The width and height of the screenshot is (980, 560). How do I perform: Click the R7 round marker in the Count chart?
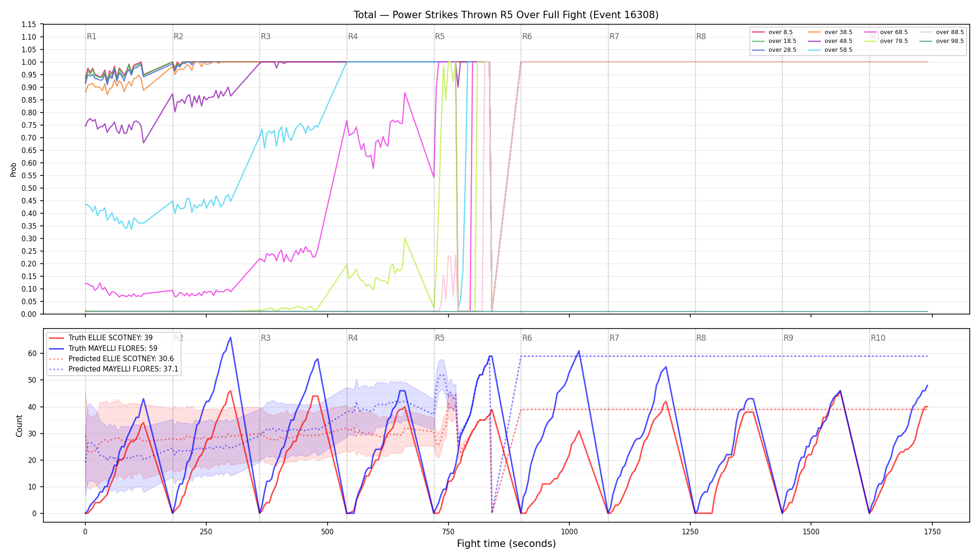coord(614,338)
